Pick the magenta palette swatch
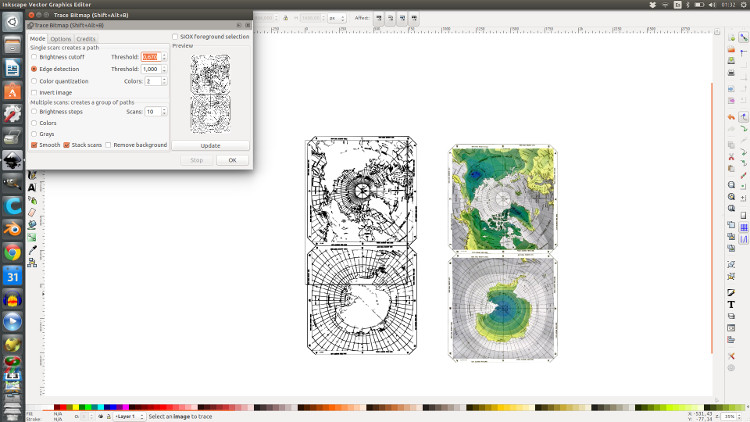The height and width of the screenshot is (422, 750). (125, 407)
